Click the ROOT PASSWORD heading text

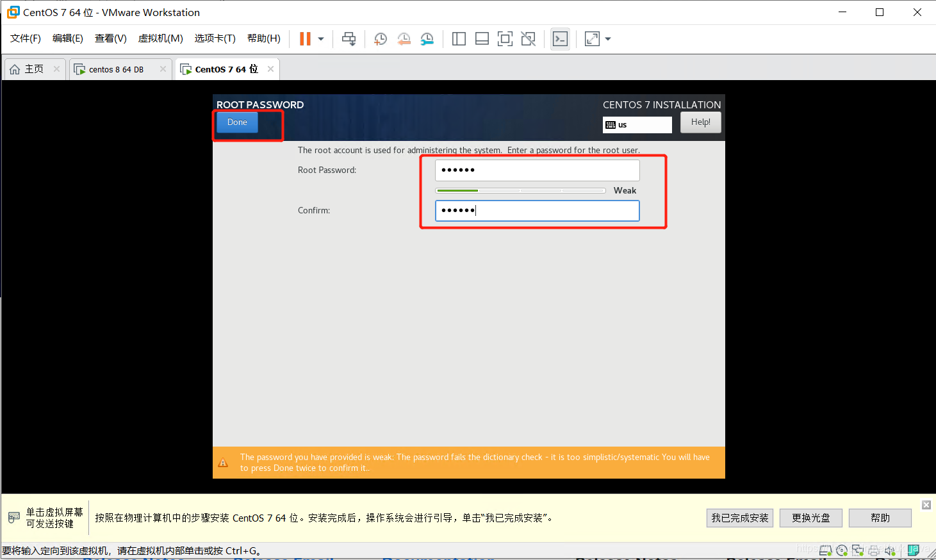[260, 104]
